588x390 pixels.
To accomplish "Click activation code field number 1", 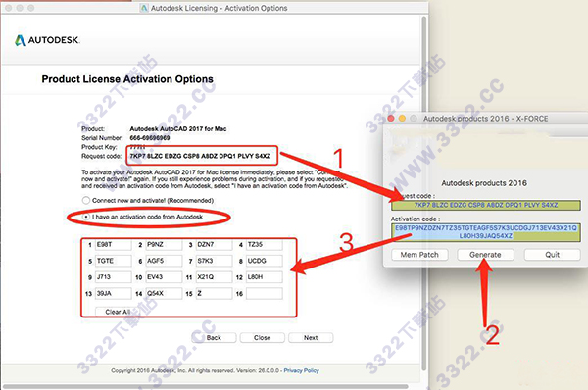I will pyautogui.click(x=113, y=245).
